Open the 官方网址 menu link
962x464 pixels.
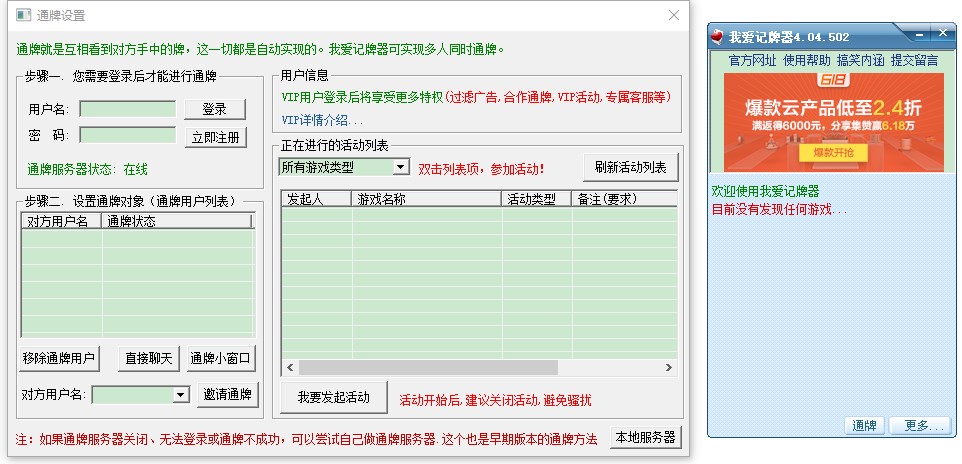click(x=752, y=60)
